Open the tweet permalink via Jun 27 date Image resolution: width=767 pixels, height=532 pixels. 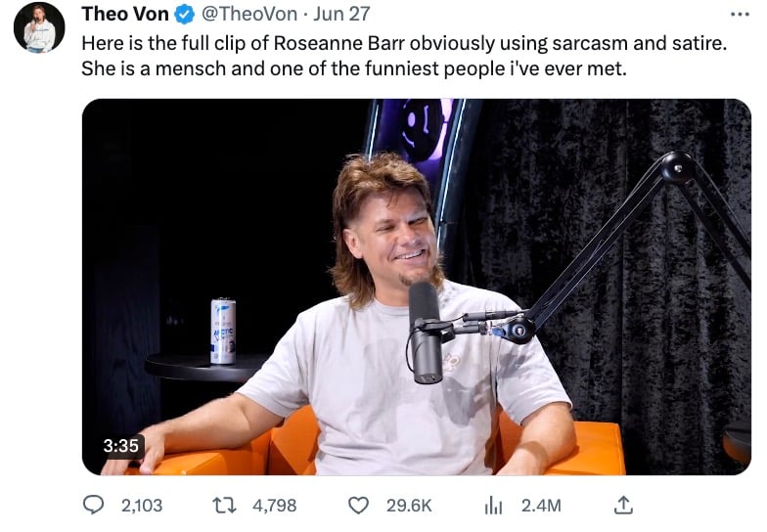point(341,14)
